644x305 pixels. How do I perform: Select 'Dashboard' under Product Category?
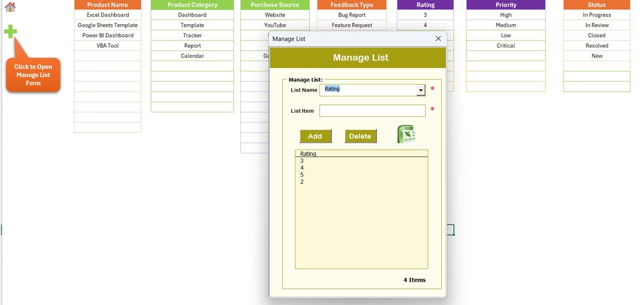click(192, 15)
